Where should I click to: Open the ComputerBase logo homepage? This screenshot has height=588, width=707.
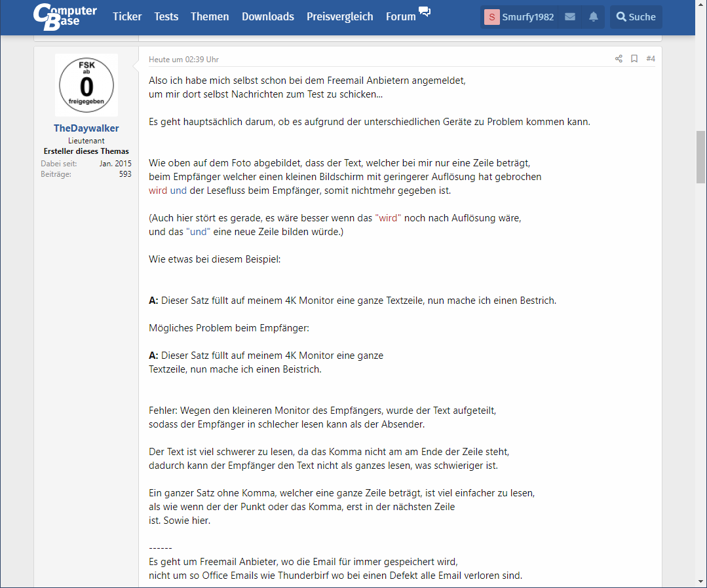[65, 16]
